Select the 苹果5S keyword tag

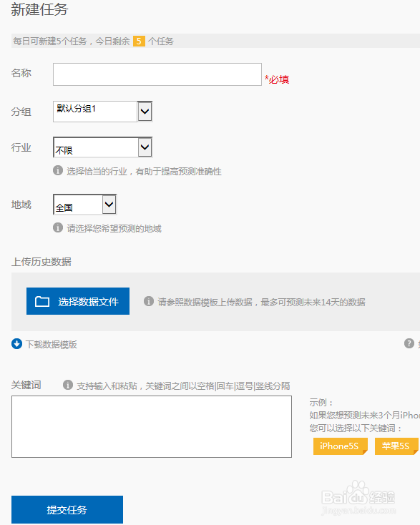click(396, 446)
